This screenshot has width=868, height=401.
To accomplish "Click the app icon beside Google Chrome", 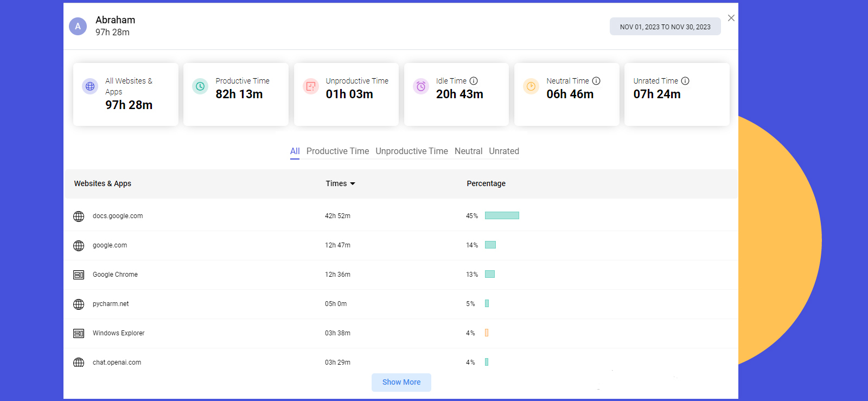I will [79, 275].
